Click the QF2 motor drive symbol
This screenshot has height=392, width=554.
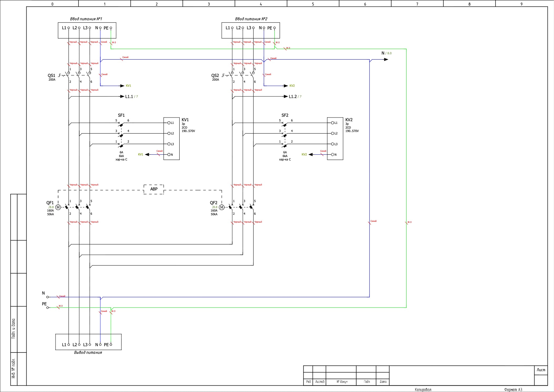(221, 207)
